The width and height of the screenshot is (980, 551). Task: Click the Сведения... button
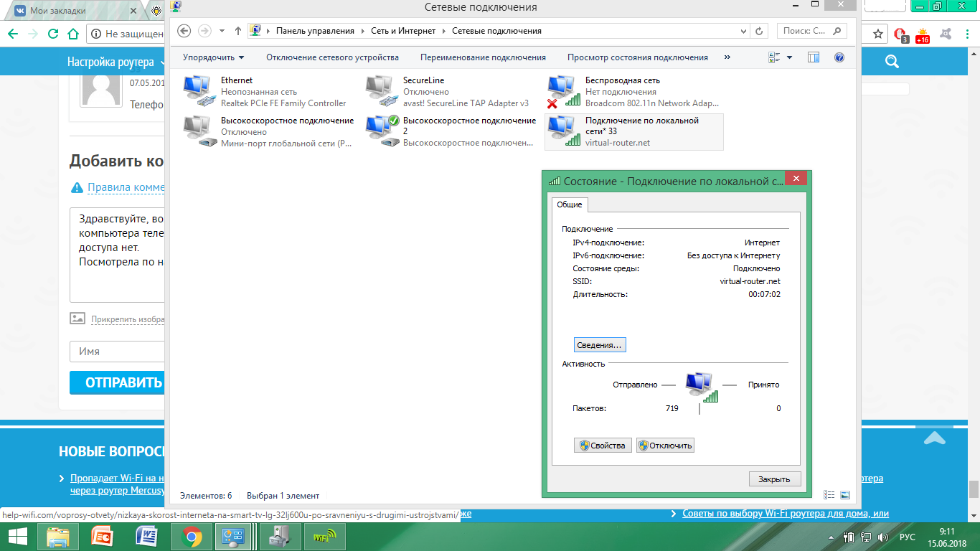point(600,345)
